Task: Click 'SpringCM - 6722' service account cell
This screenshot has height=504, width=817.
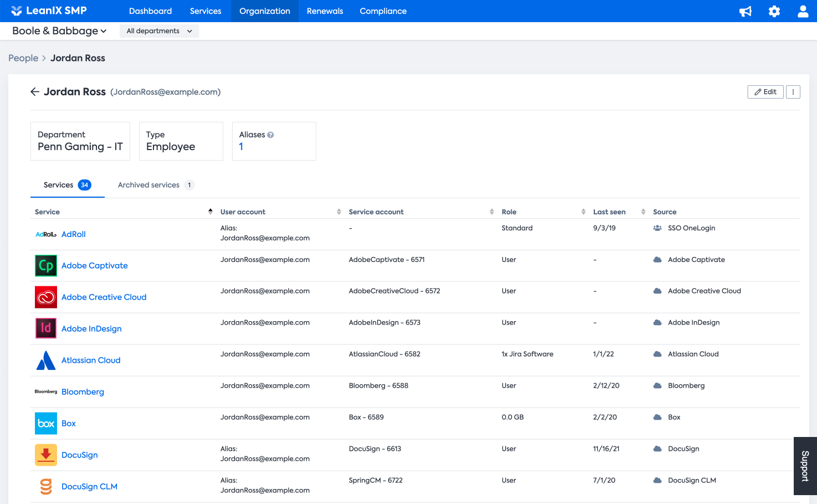Action: [x=376, y=481]
